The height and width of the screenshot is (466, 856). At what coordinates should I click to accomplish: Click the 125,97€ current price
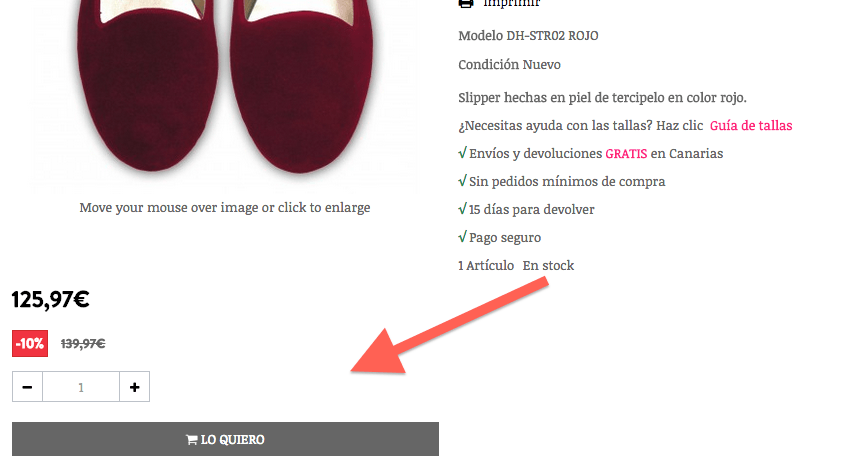tap(51, 300)
